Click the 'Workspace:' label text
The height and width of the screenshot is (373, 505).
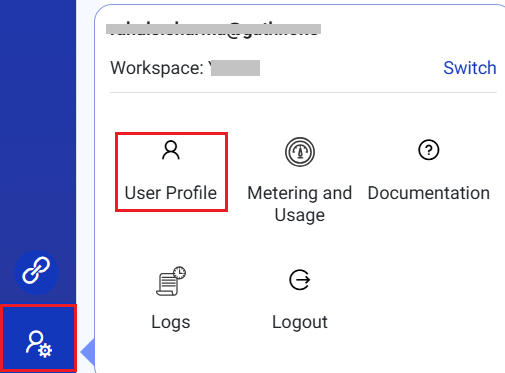(x=157, y=68)
